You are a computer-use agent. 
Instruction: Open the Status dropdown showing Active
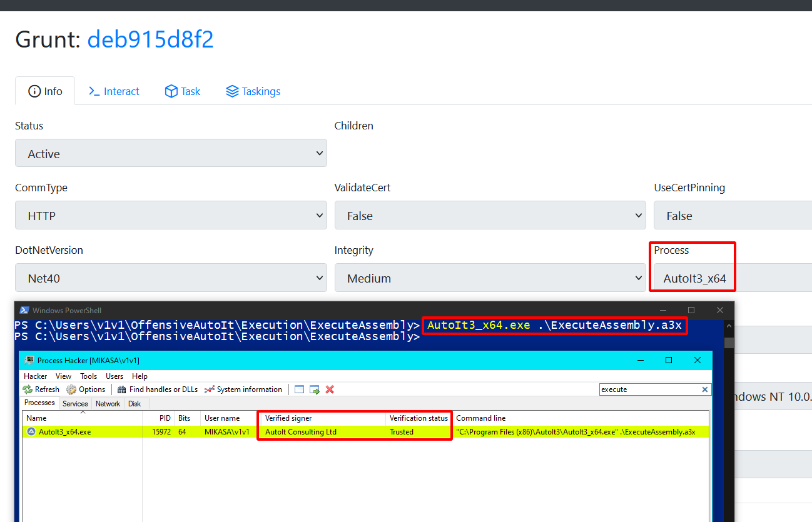pos(171,153)
